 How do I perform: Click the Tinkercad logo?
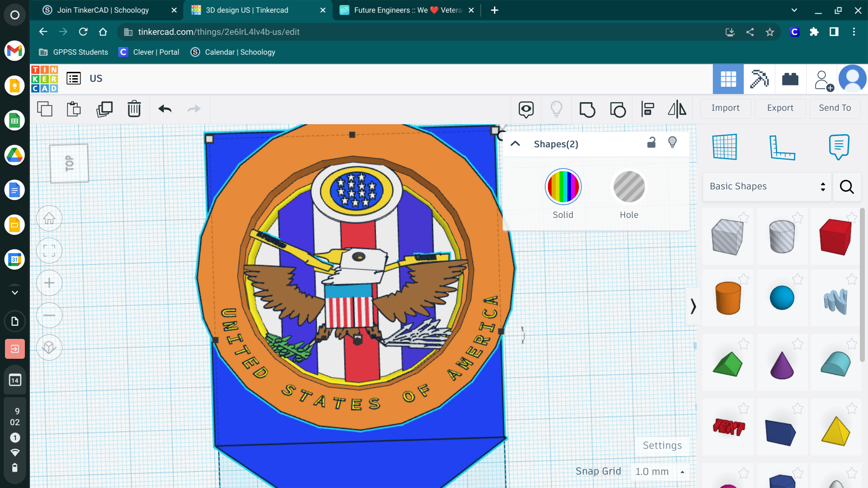click(44, 79)
